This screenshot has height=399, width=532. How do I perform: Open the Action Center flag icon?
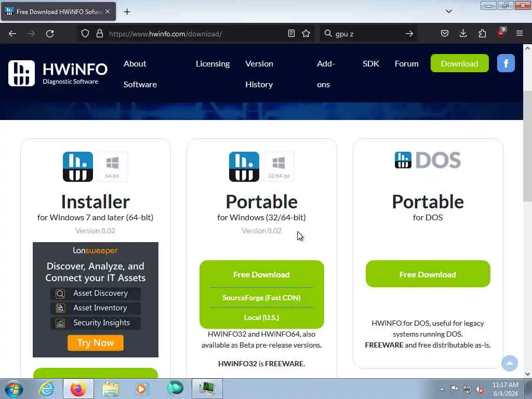(454, 389)
